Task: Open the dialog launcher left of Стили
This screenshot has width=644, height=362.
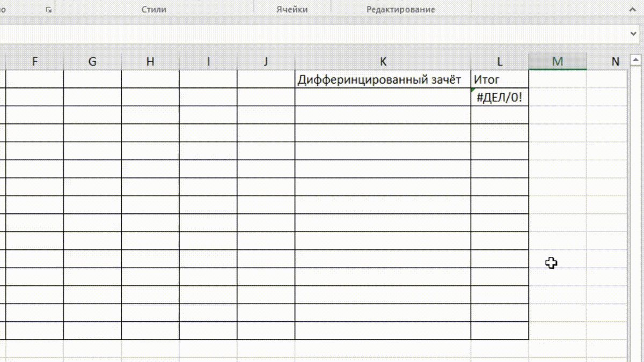Action: pyautogui.click(x=49, y=10)
